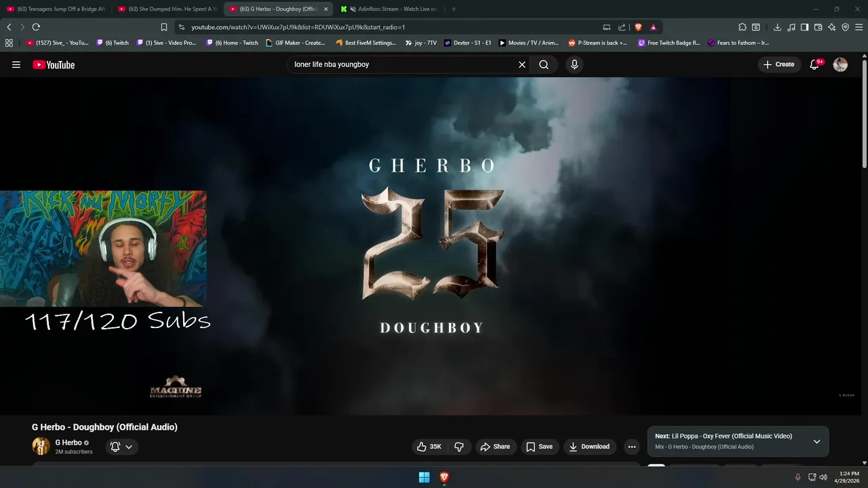Click the install app icon in address bar
The height and width of the screenshot is (488, 868).
click(x=607, y=27)
